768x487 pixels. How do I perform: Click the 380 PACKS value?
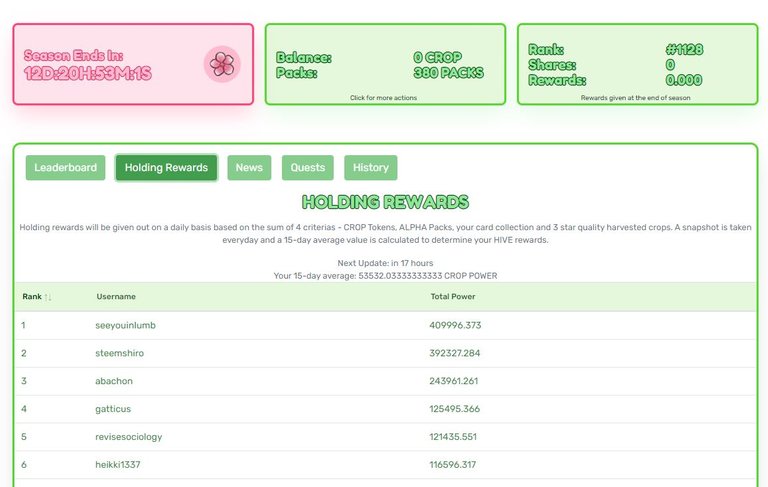click(449, 73)
